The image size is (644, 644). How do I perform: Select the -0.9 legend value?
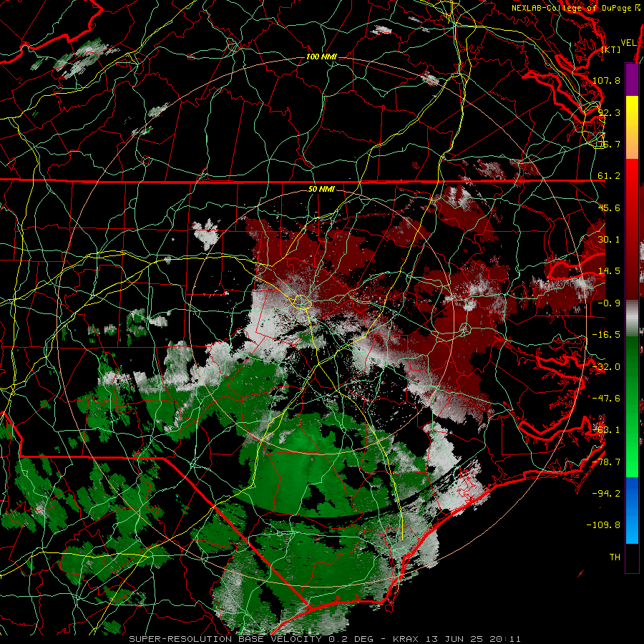(609, 303)
